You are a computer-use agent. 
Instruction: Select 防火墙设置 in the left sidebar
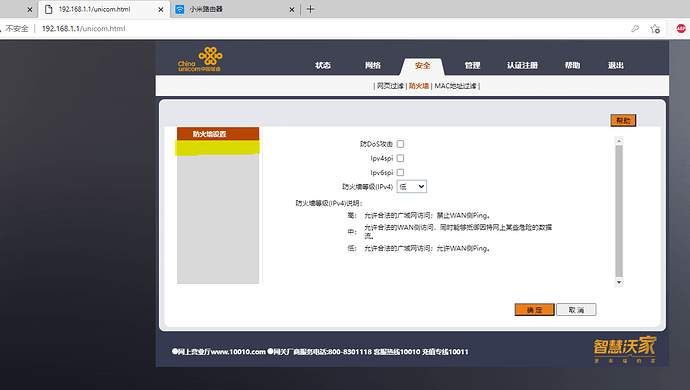pos(218,134)
